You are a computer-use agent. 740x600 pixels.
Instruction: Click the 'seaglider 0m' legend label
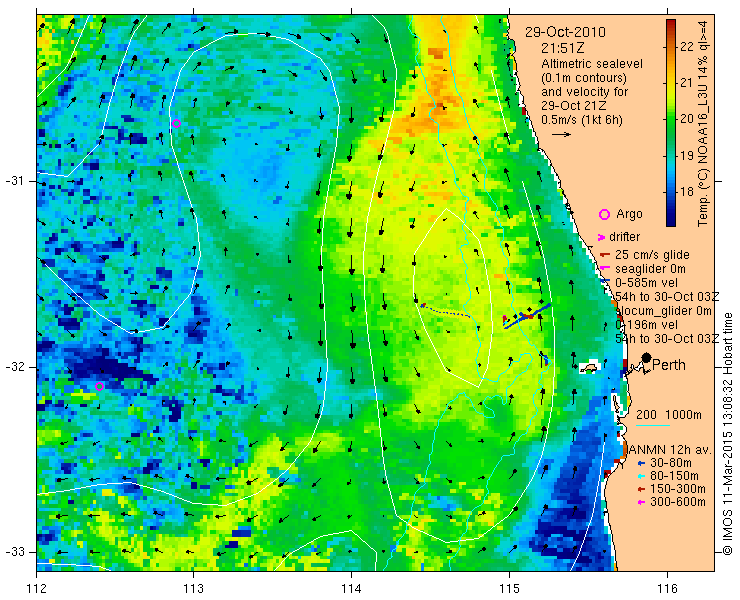[x=650, y=269]
